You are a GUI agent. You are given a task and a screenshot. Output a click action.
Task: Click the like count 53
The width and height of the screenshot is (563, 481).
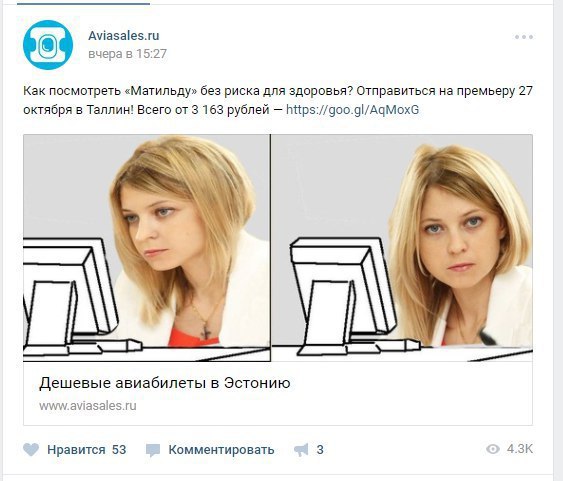[x=119, y=450]
